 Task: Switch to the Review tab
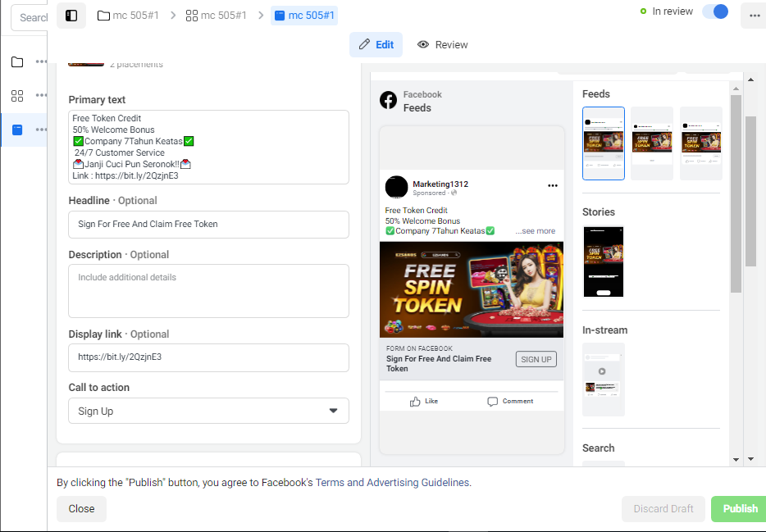pyautogui.click(x=442, y=45)
